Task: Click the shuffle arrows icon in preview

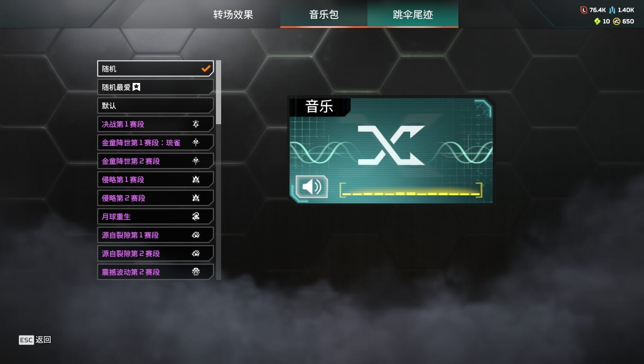Action: (391, 145)
